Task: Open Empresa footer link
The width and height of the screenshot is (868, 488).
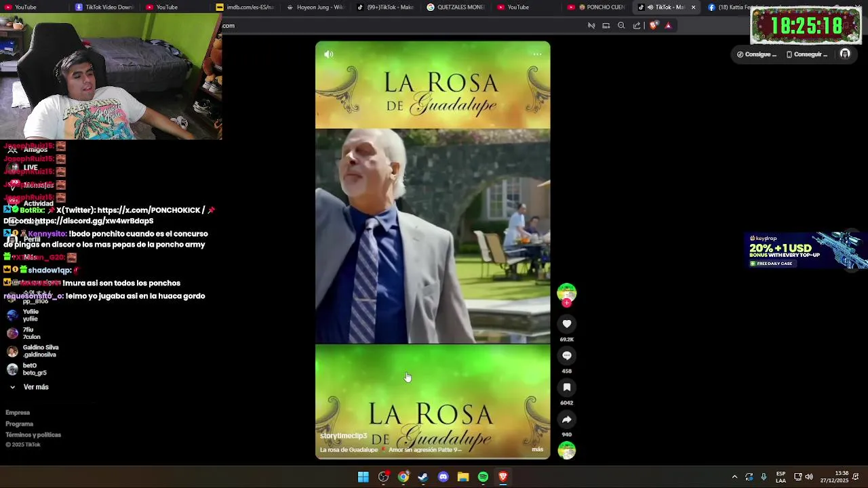Action: (x=18, y=413)
